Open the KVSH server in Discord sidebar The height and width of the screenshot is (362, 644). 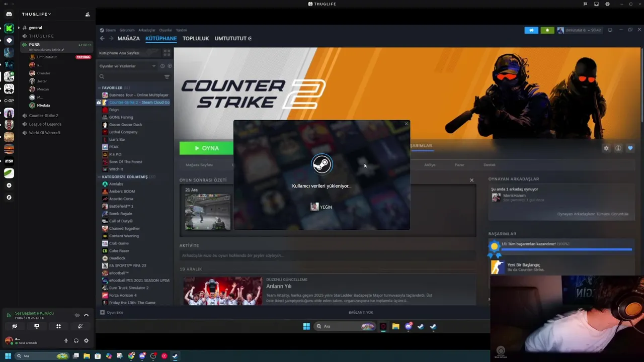9,161
